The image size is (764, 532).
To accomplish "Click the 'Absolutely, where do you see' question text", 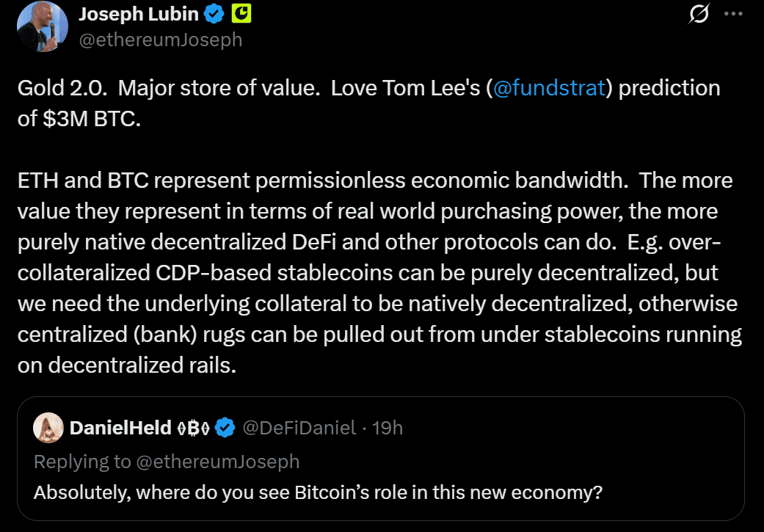I will [x=318, y=492].
